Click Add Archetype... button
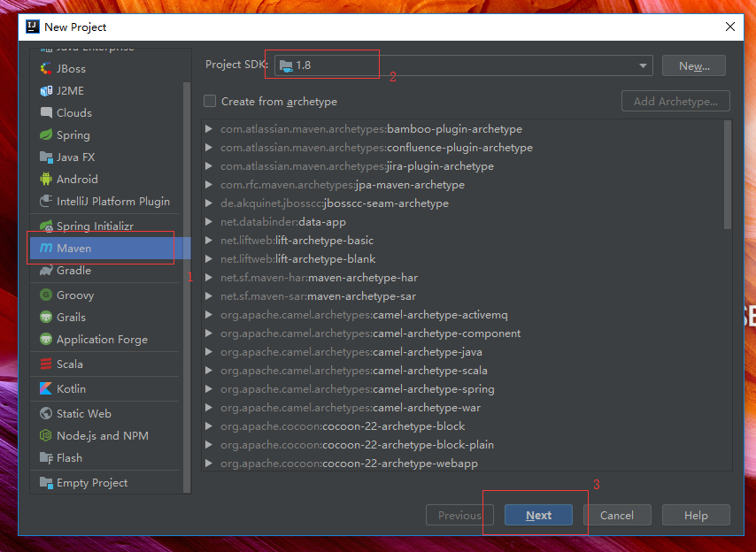This screenshot has width=756, height=552. click(x=675, y=101)
